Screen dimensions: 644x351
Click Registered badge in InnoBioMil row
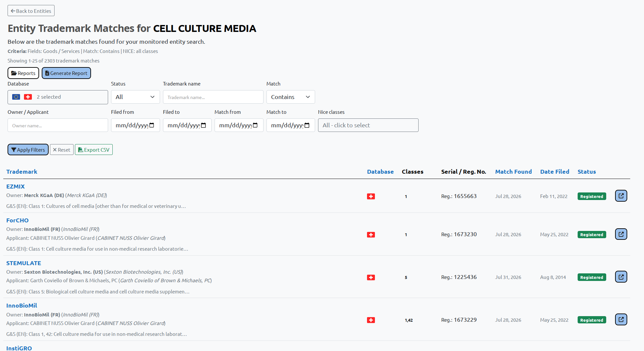[x=592, y=320]
